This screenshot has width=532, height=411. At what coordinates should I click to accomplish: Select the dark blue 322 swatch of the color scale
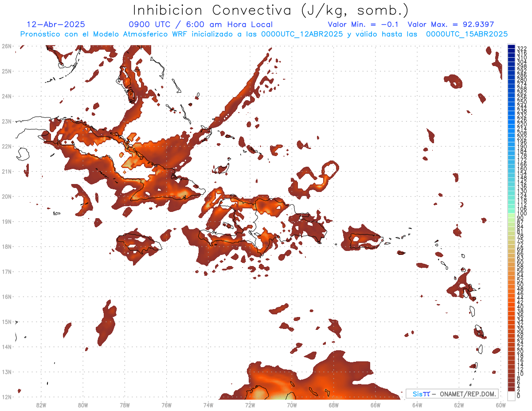(511, 47)
